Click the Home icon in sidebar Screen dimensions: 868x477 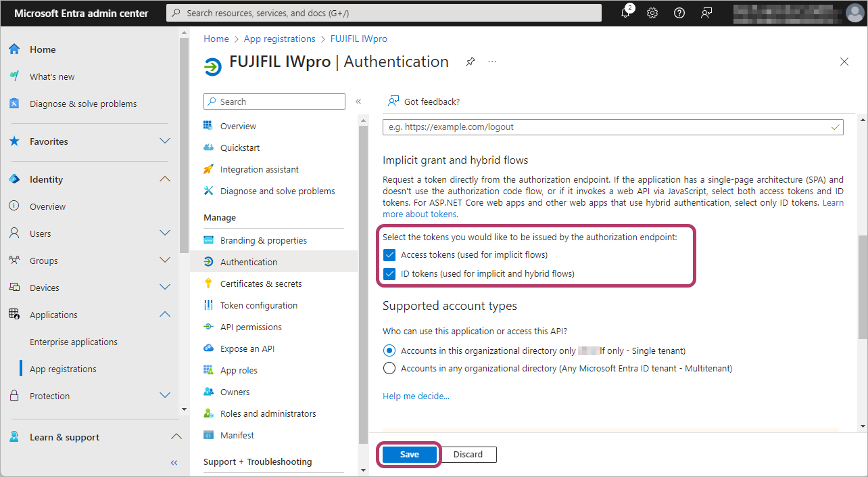(14, 49)
